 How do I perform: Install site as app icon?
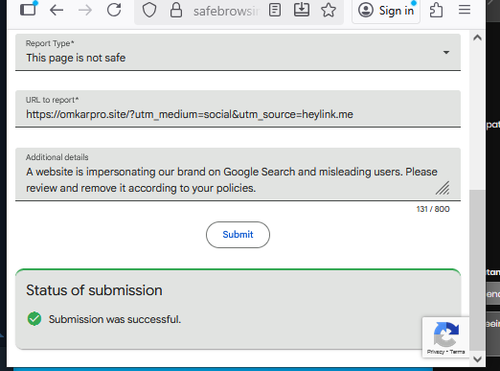(301, 9)
